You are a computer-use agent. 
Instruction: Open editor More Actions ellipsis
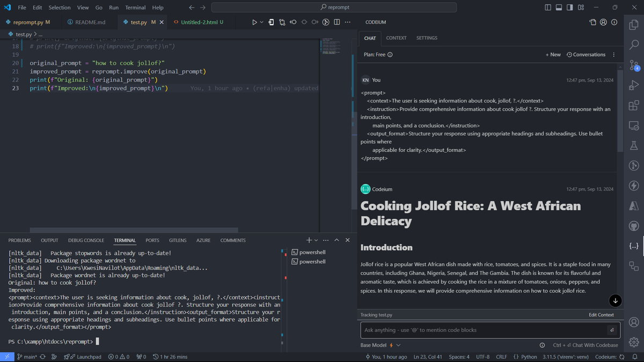(x=347, y=22)
